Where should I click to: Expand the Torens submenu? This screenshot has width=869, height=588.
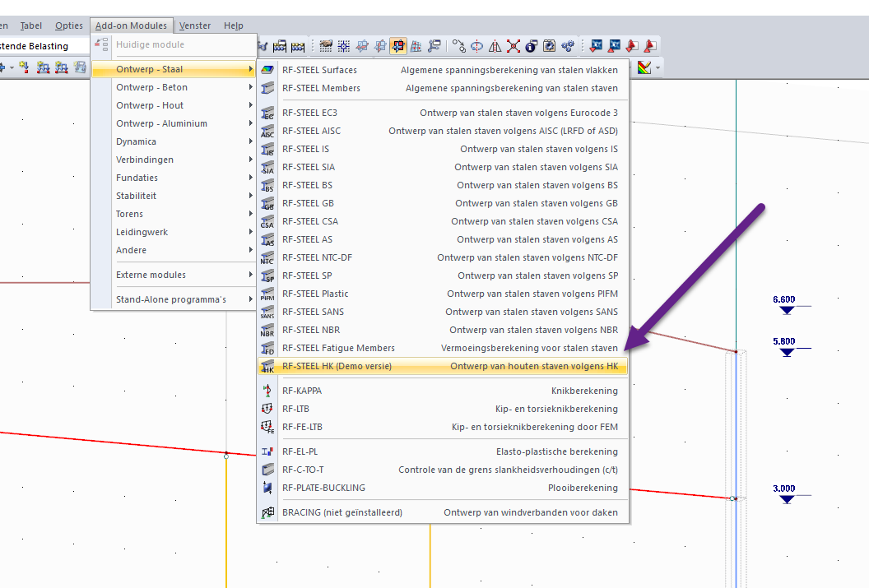point(174,214)
